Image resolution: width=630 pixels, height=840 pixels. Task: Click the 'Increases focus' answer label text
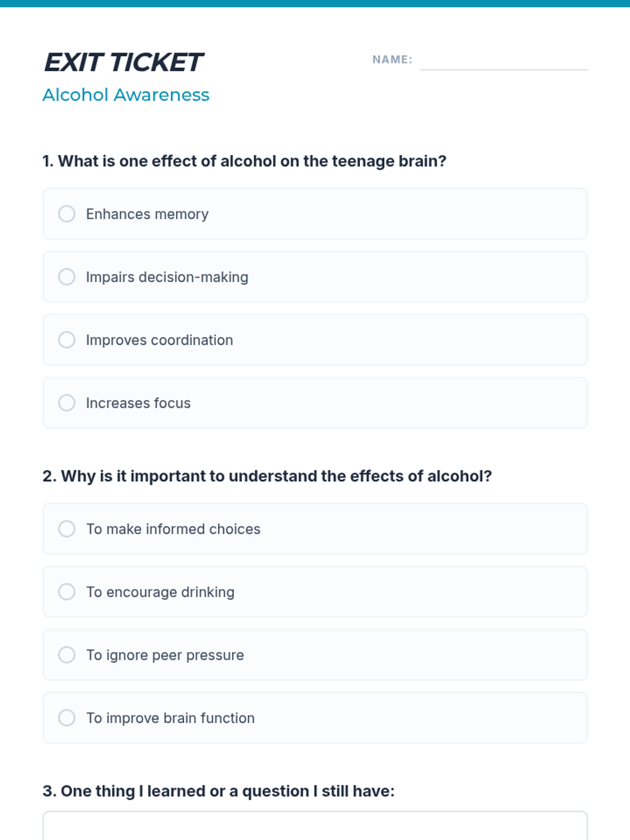coord(138,403)
